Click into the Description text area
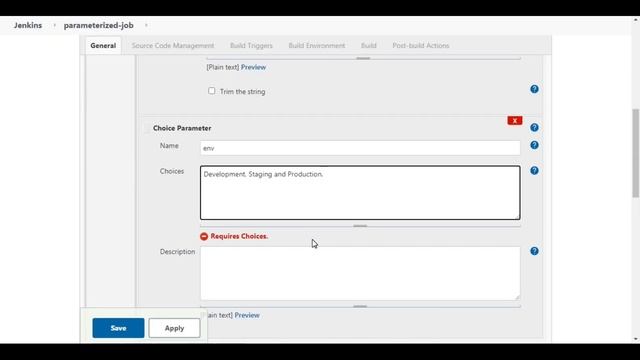 (360, 273)
